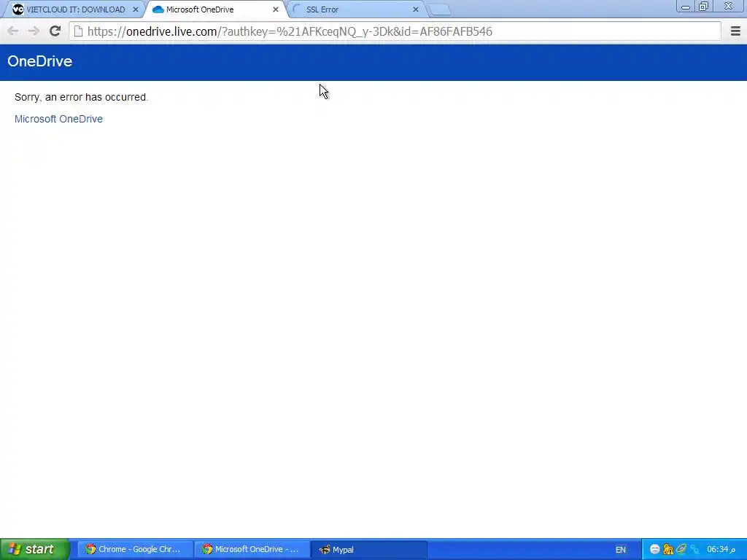Close the Microsoft OneDrive tab

tap(275, 9)
